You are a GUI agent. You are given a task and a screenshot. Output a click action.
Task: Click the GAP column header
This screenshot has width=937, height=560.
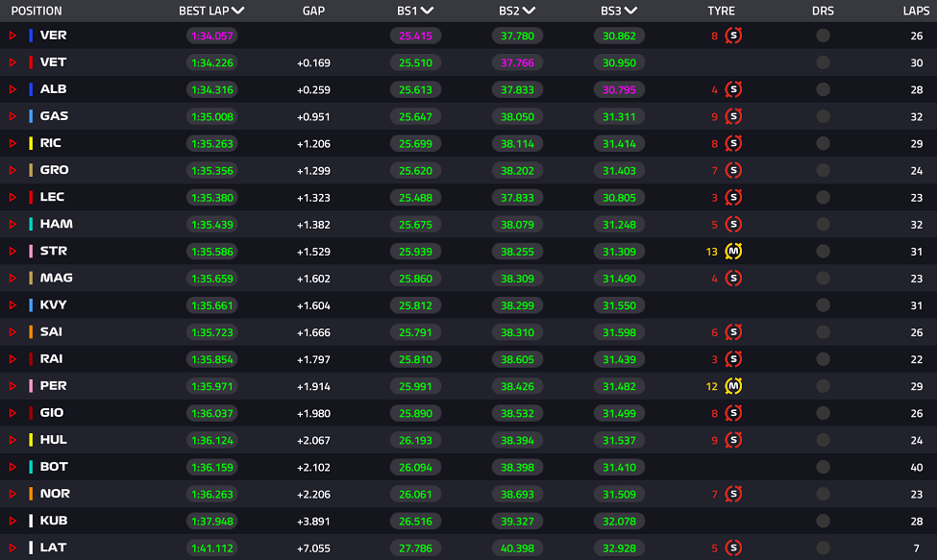coord(313,11)
